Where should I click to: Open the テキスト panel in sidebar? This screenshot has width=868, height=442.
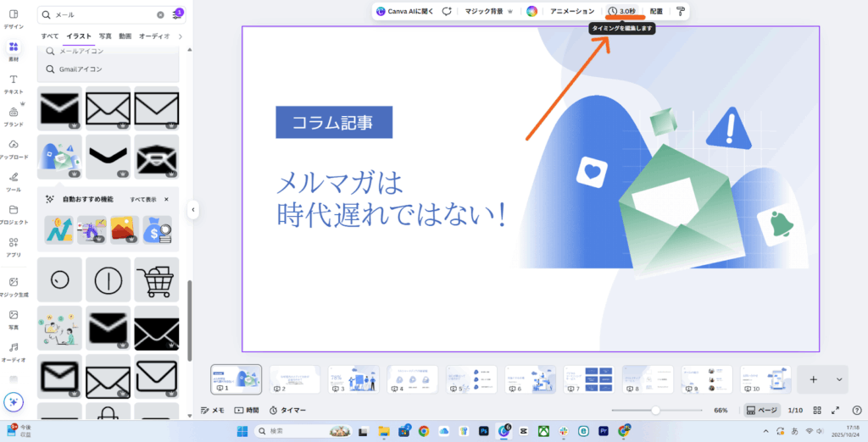pos(14,83)
